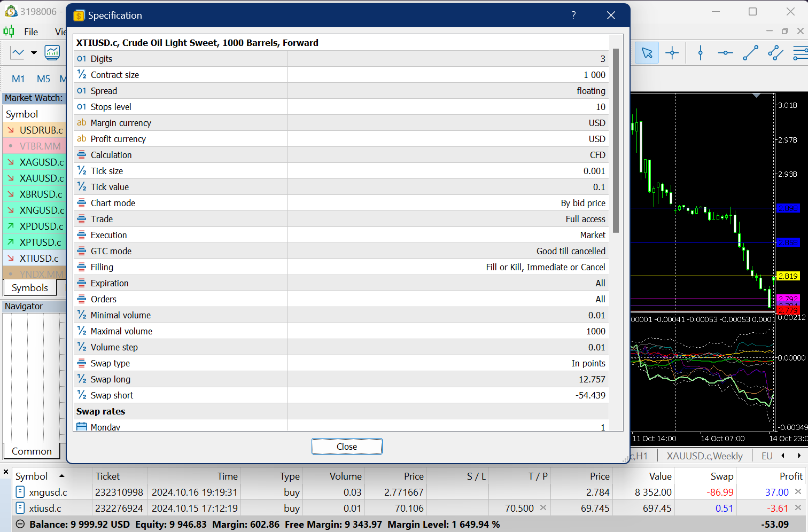Close the Toolbox panel with X
This screenshot has height=532, width=808.
point(6,472)
